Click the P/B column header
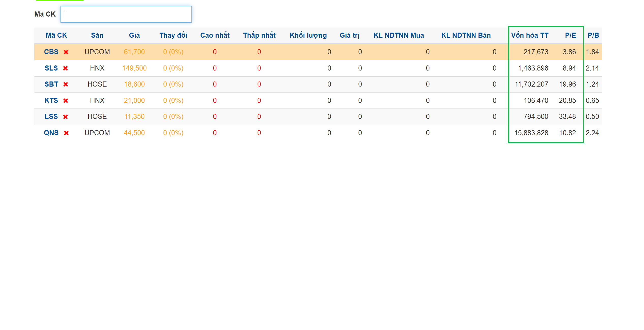 click(x=593, y=35)
